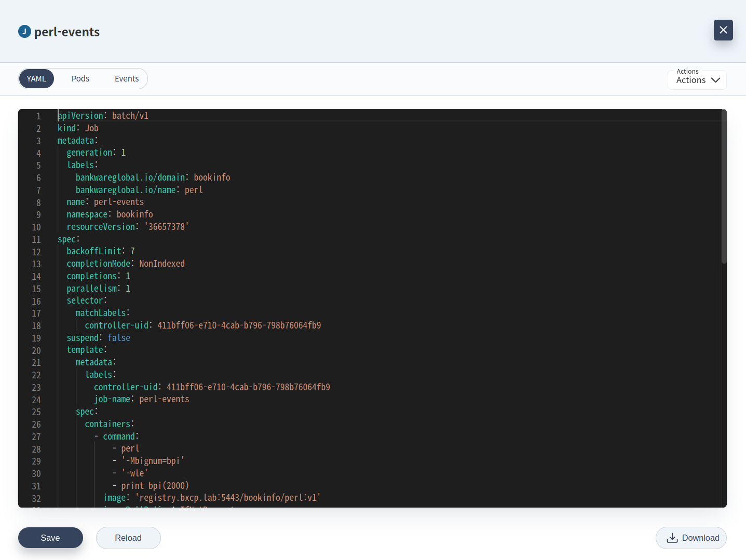Switch to the YAML tab
The height and width of the screenshot is (560, 746).
[x=36, y=78]
